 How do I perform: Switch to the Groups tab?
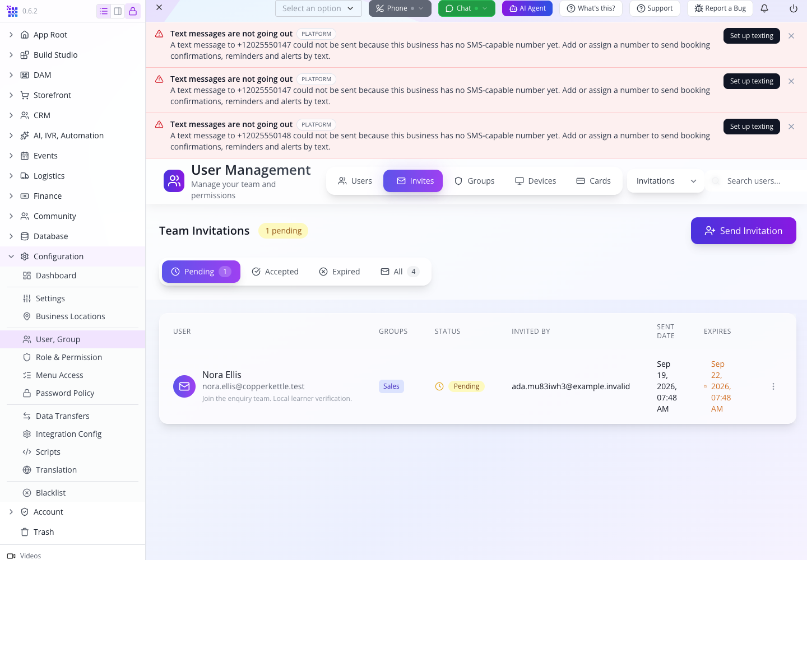click(474, 181)
